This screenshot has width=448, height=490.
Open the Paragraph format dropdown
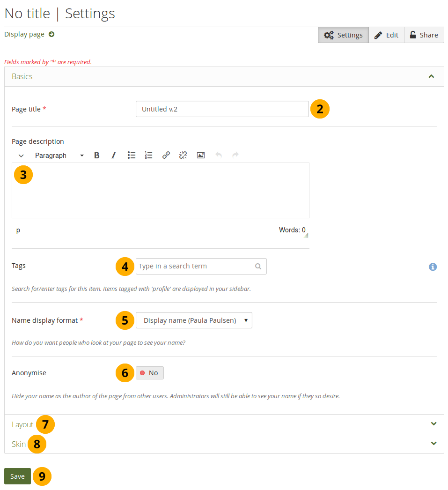(59, 156)
